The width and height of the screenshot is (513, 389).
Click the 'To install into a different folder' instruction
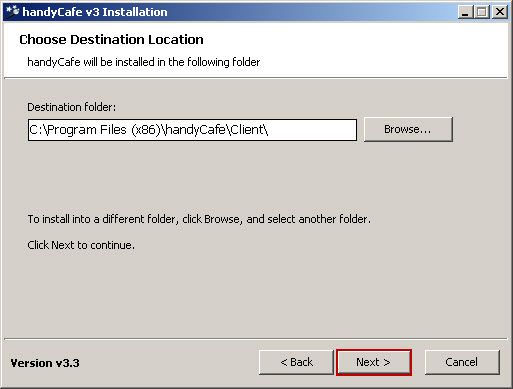pos(101,219)
